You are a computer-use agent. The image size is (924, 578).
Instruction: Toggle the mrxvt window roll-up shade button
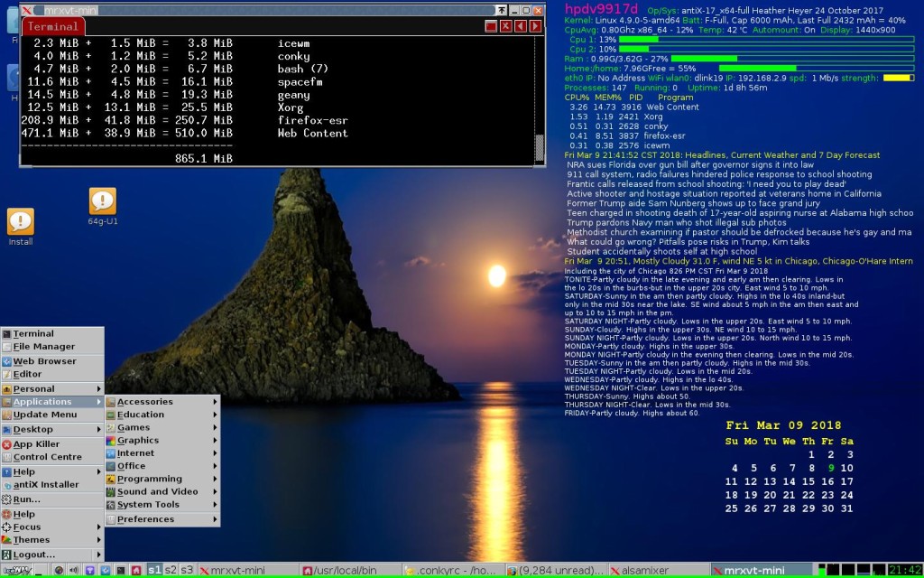501,10
